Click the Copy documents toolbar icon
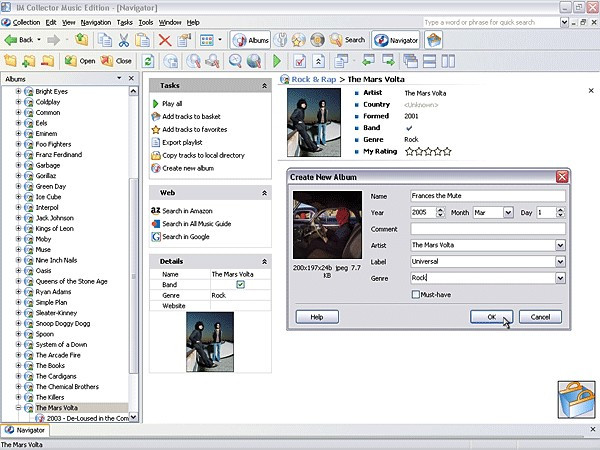The width and height of the screenshot is (600, 450). [x=105, y=40]
